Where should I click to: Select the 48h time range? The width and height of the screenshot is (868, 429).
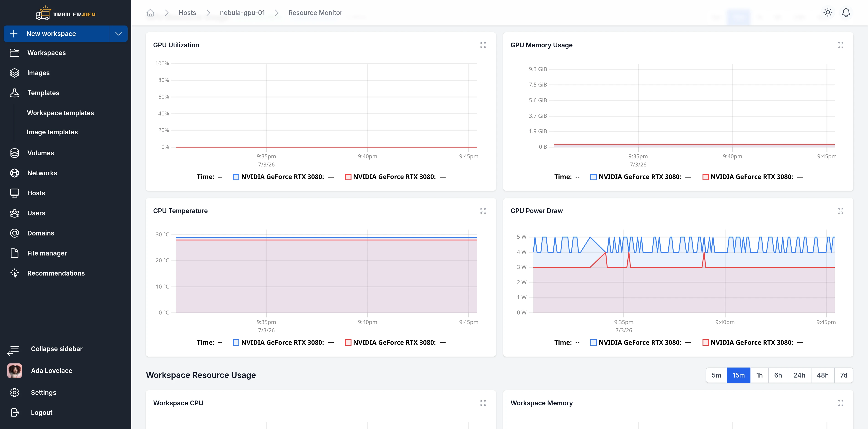(822, 375)
